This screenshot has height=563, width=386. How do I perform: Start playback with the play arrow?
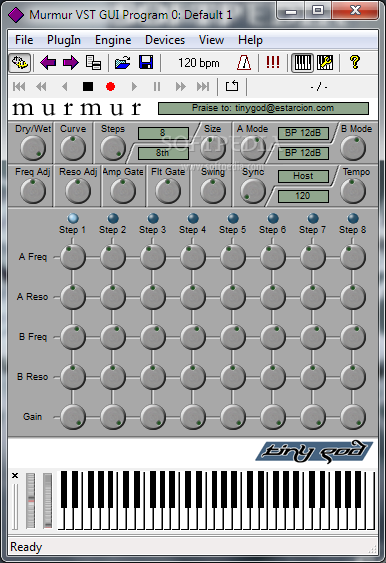(134, 87)
